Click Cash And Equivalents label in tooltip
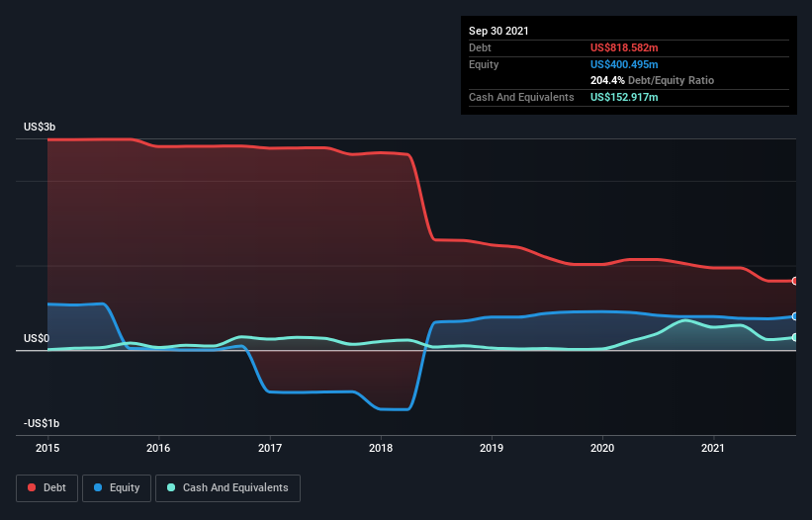 click(521, 97)
